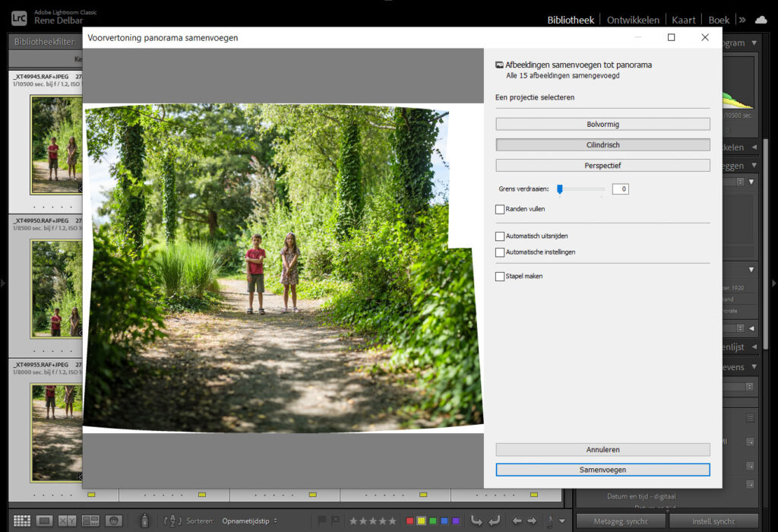The height and width of the screenshot is (532, 778).
Task: Set star rating in toolbar
Action: 372,521
